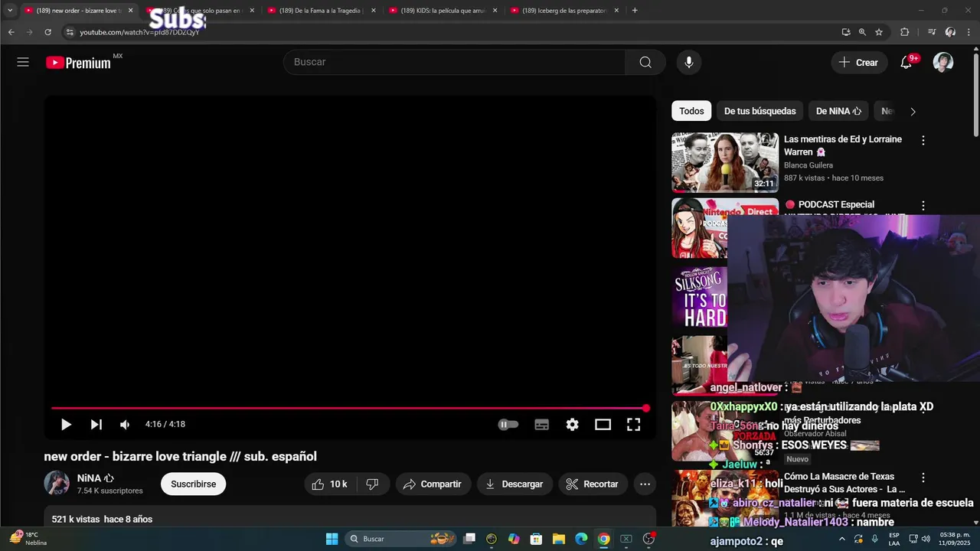Select the De tus búsquedas chip
This screenshot has height=551, width=980.
coord(760,111)
